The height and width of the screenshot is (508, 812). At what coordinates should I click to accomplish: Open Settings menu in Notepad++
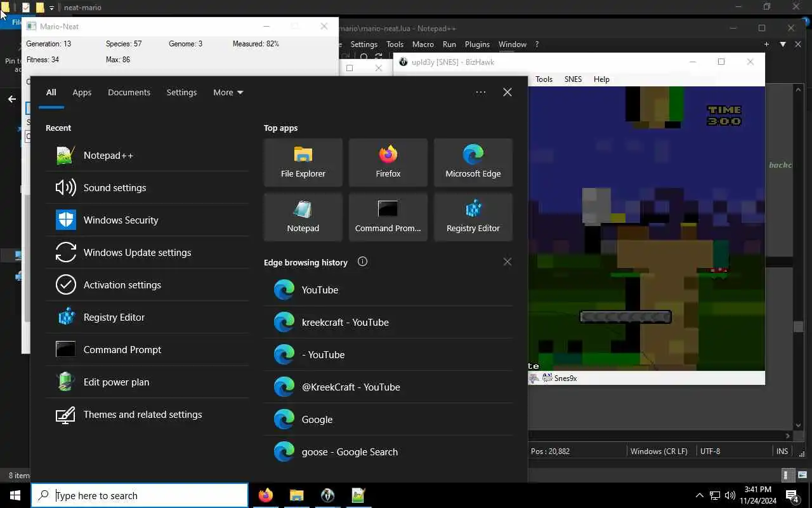[x=364, y=44]
